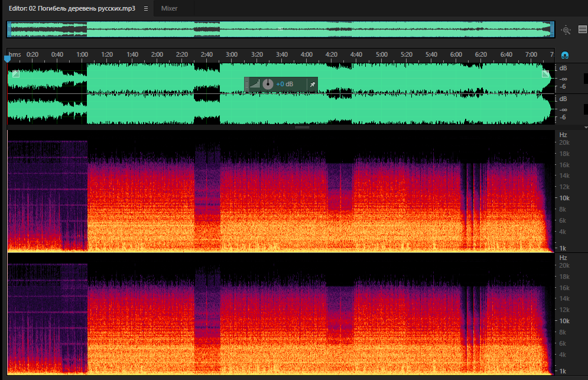Click the fade-out handle at the waveform end
The height and width of the screenshot is (380, 588).
tap(545, 74)
